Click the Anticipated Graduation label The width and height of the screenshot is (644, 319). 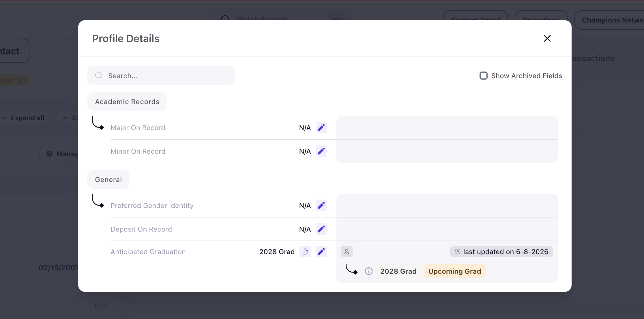148,252
